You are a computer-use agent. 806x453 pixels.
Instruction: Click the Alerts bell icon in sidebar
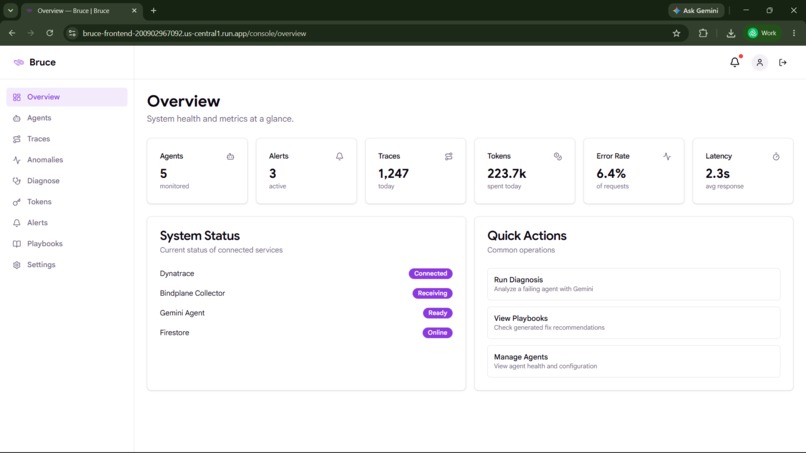pyautogui.click(x=17, y=223)
